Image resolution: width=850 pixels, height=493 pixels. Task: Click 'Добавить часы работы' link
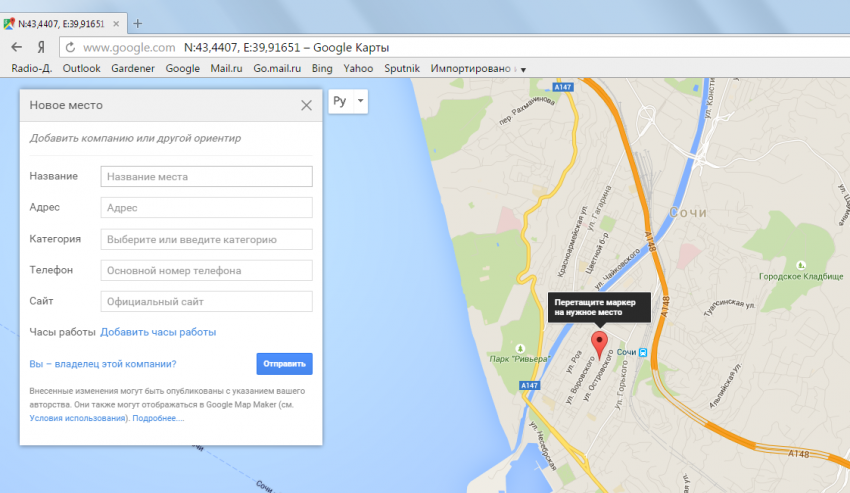158,332
